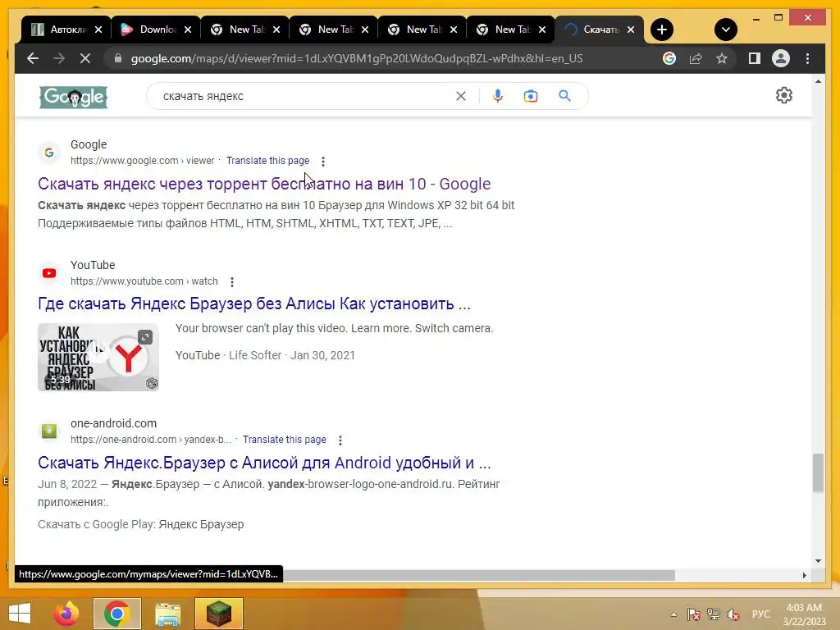Open File Explorer from taskbar
The width and height of the screenshot is (840, 630).
[x=167, y=614]
